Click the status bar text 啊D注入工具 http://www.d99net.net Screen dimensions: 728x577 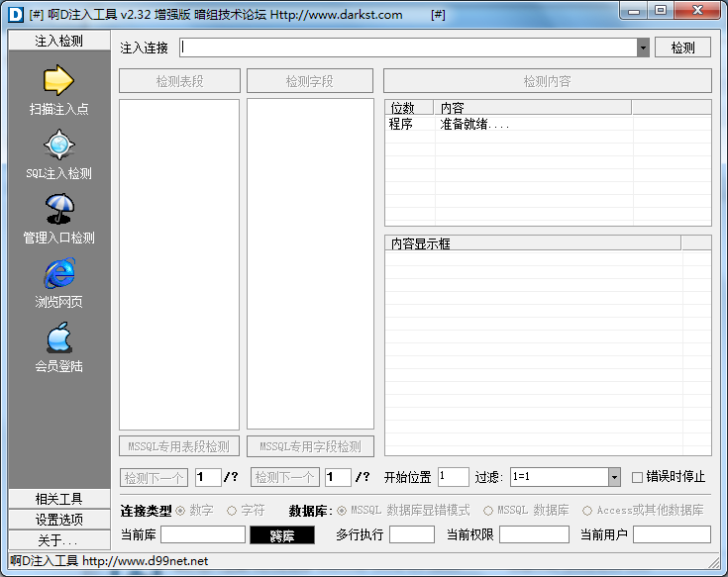click(x=109, y=561)
